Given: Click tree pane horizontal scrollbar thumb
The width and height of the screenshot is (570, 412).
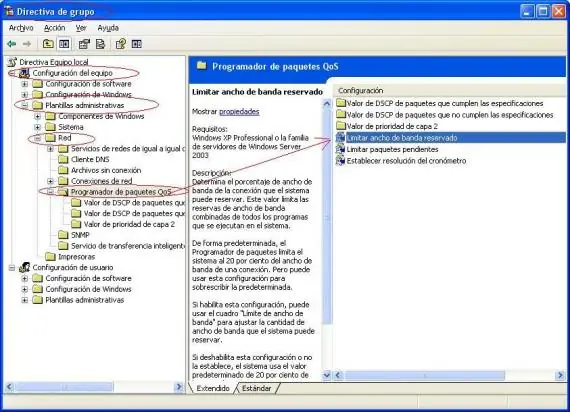Looking at the screenshot, I should pyautogui.click(x=64, y=387).
